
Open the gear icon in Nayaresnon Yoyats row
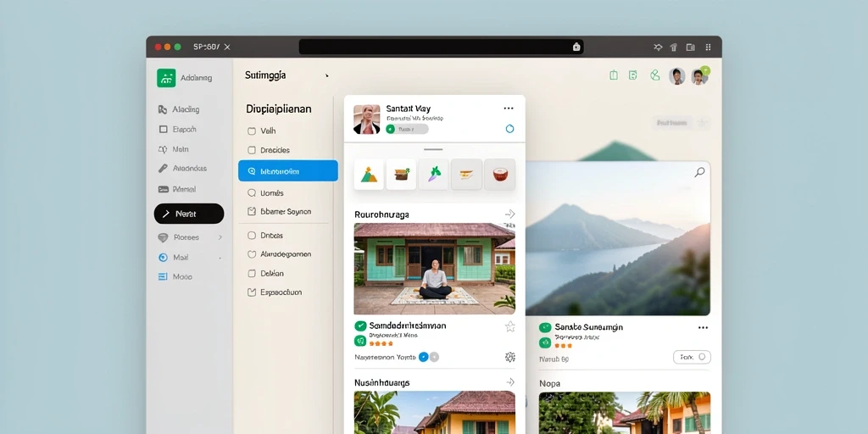509,357
